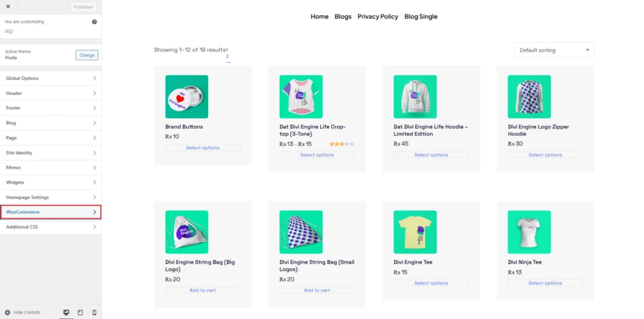The width and height of the screenshot is (644, 319).
Task: Click Select options under Divi Ninja Tee
Action: 545,283
